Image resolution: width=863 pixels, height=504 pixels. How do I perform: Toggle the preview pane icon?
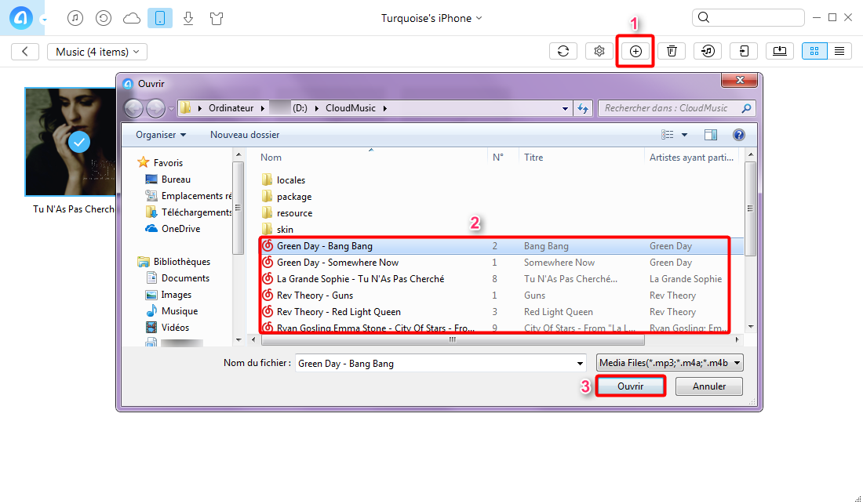tap(711, 135)
